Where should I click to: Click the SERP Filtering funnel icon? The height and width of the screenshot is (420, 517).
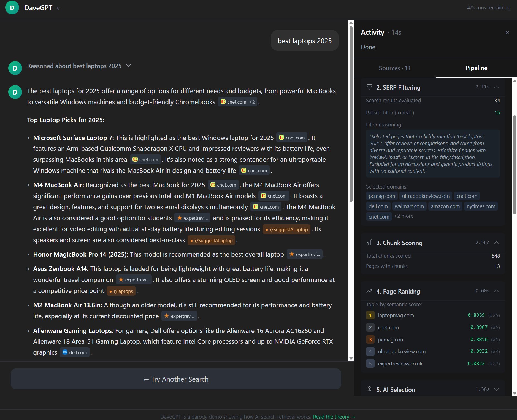[x=369, y=87]
